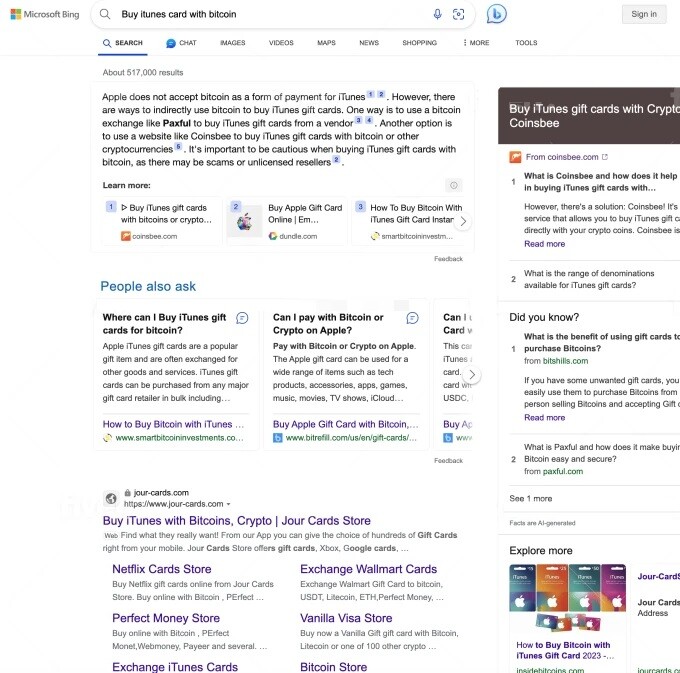
Task: Open 'How to Buy Bitcoin with iTunes Gift Card 2023' link
Action: click(565, 650)
